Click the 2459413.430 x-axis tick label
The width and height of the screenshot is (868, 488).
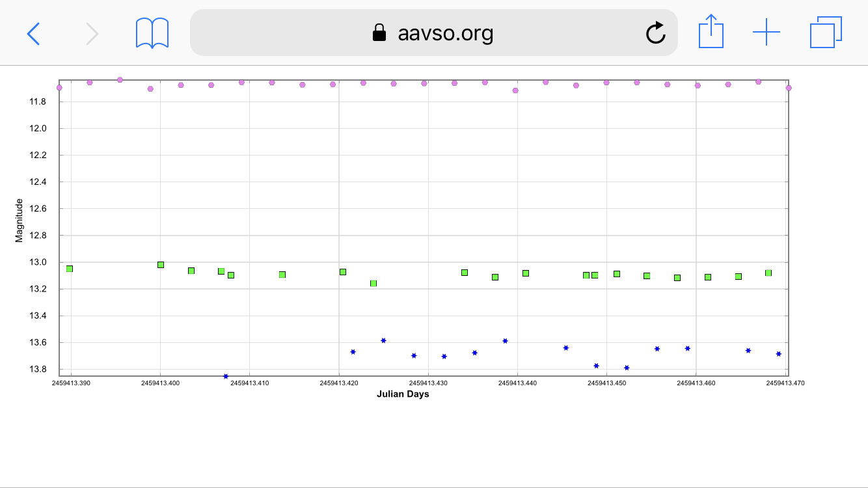(x=428, y=383)
